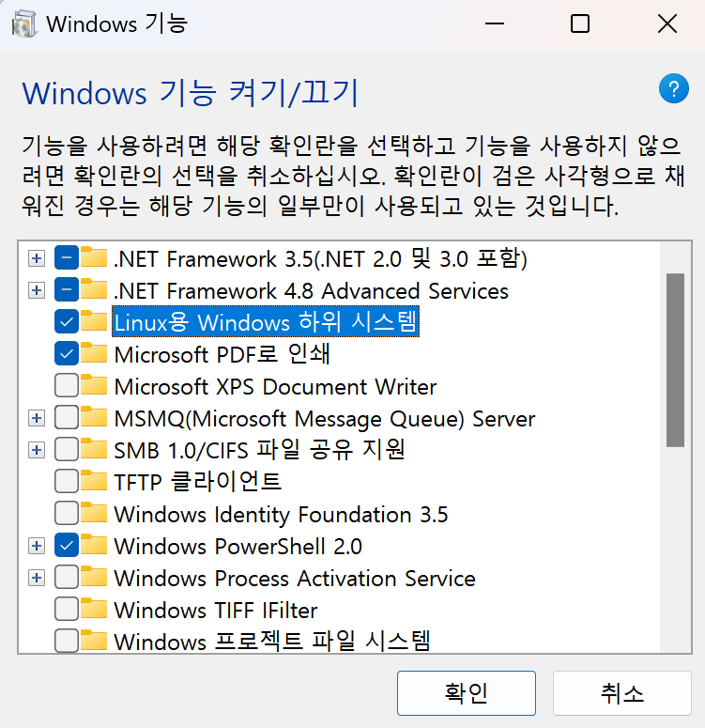Close the Windows 기능 dialog
This screenshot has height=728, width=705.
click(x=667, y=23)
